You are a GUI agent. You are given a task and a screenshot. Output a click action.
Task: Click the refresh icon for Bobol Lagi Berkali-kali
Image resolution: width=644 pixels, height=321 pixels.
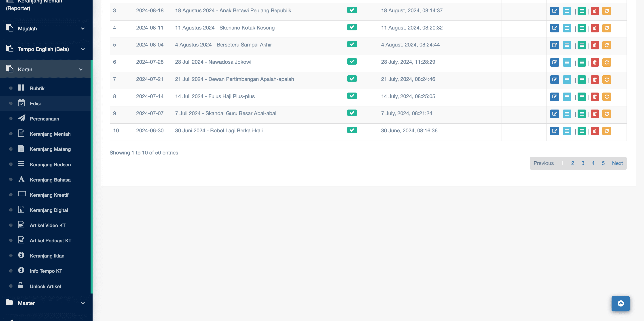[x=607, y=131]
